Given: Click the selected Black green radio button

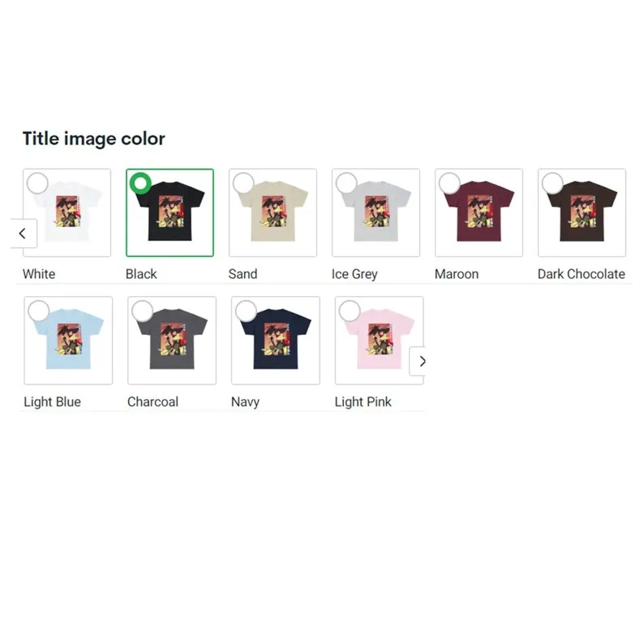Looking at the screenshot, I should [x=140, y=183].
